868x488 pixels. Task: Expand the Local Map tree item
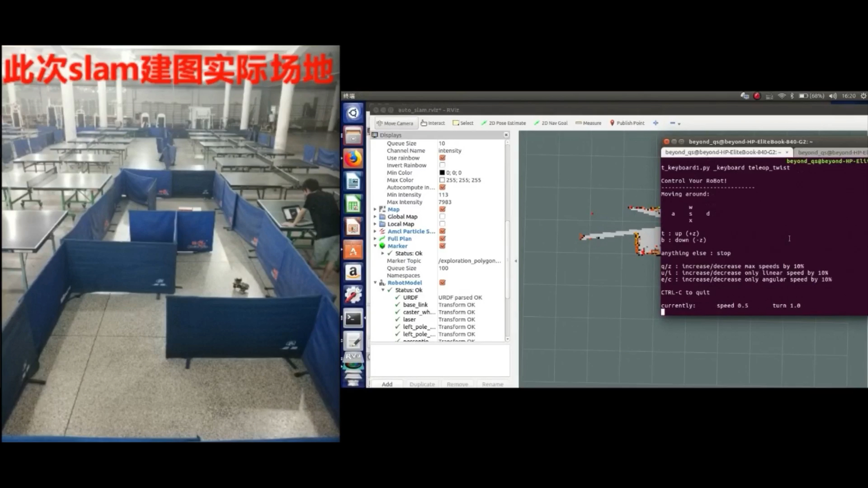click(x=375, y=224)
